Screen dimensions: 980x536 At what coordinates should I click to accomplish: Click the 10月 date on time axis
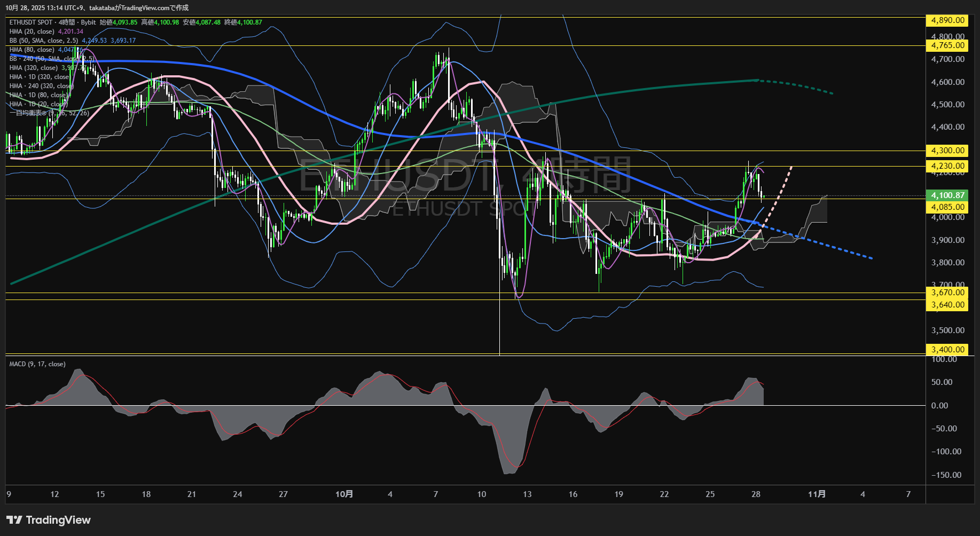(344, 494)
